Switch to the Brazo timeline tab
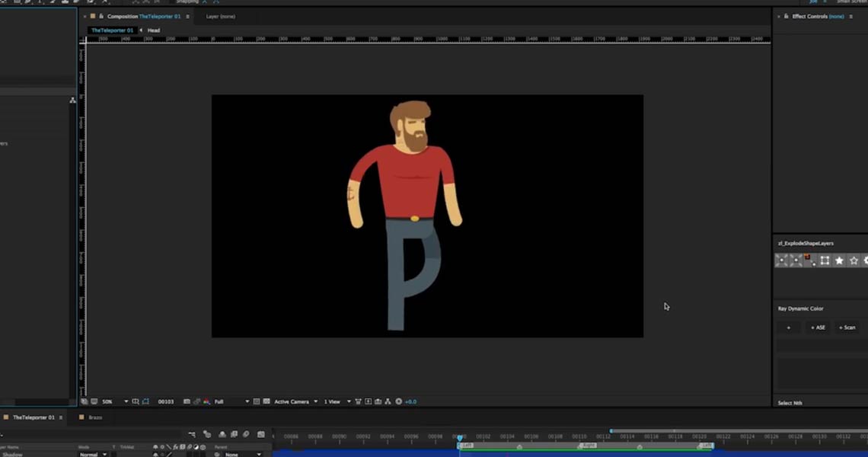The width and height of the screenshot is (868, 457). [95, 417]
